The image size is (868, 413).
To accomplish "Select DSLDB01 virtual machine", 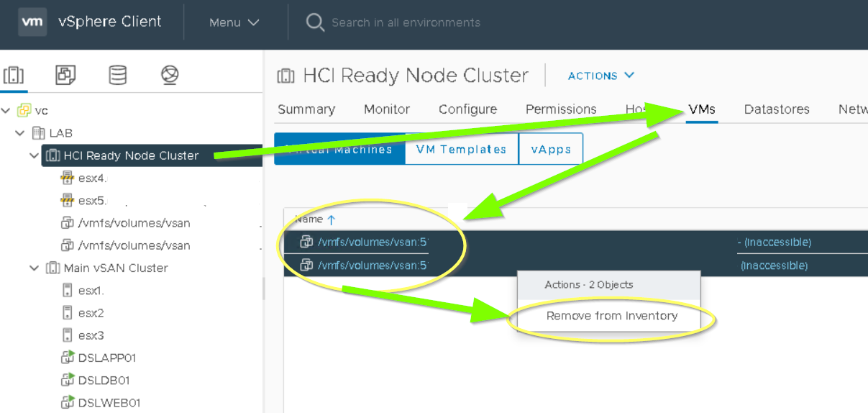I will (104, 380).
